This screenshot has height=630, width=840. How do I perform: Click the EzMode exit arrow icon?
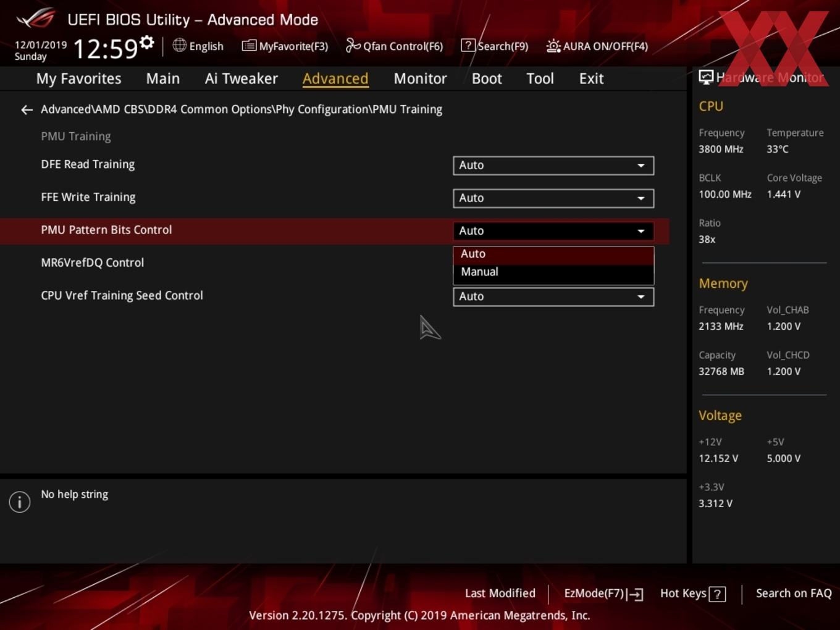tap(635, 594)
